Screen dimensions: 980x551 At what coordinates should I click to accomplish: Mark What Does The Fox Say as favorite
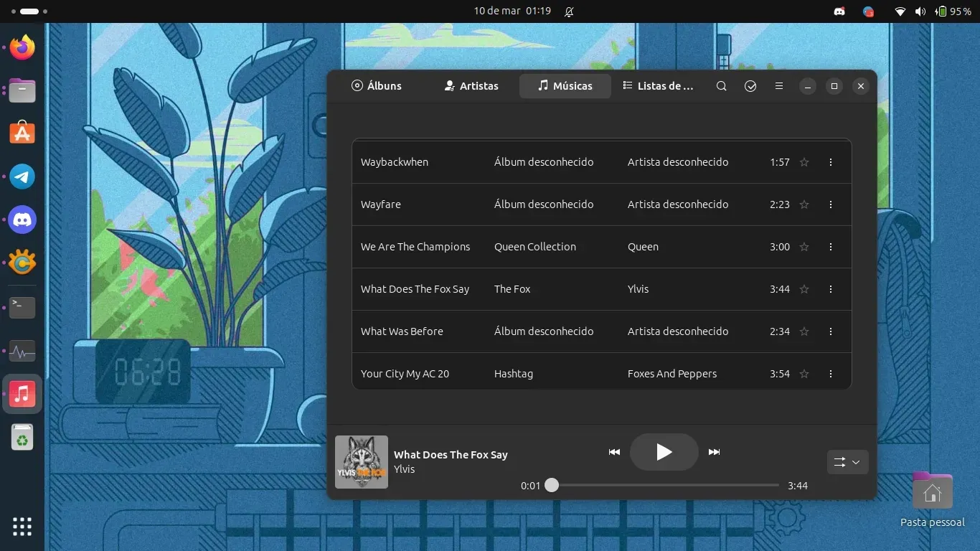tap(804, 289)
